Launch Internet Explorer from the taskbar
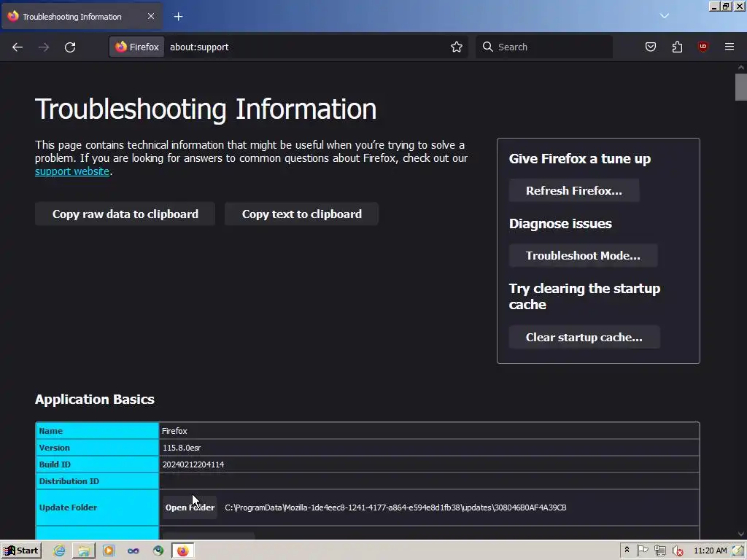747x560 pixels. click(59, 551)
